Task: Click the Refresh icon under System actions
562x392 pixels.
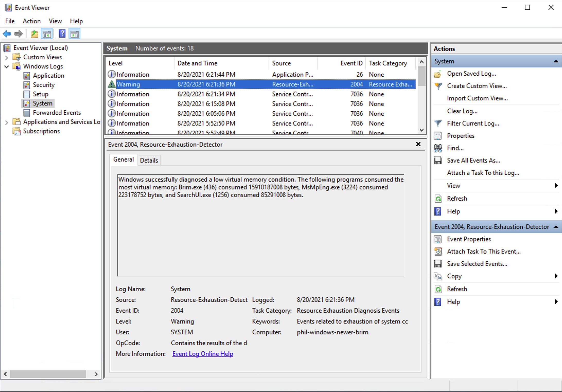Action: pos(438,198)
